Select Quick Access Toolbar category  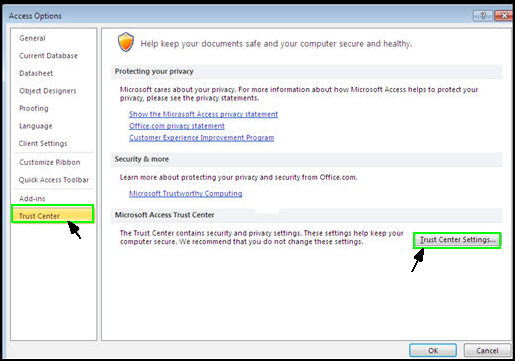(54, 180)
